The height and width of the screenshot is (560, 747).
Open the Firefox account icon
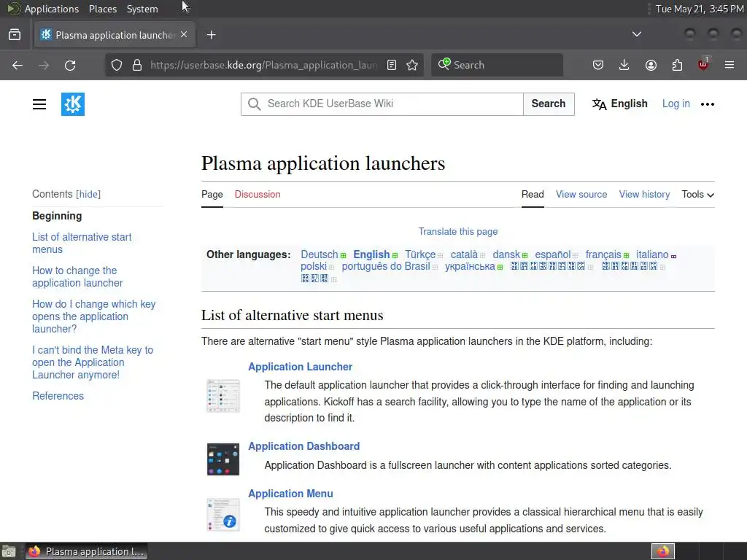[651, 65]
